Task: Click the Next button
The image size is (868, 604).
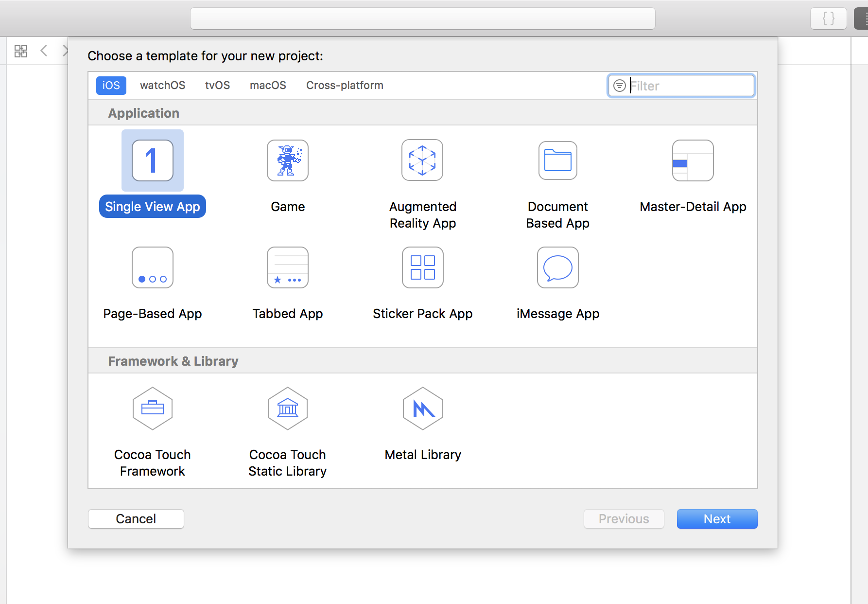Action: pyautogui.click(x=717, y=519)
